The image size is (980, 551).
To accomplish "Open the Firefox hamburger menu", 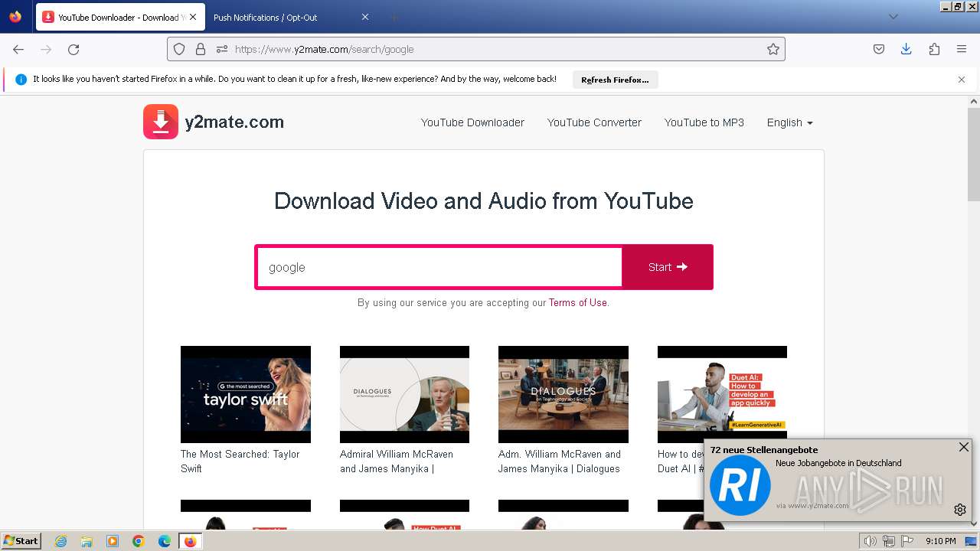I will (x=962, y=49).
